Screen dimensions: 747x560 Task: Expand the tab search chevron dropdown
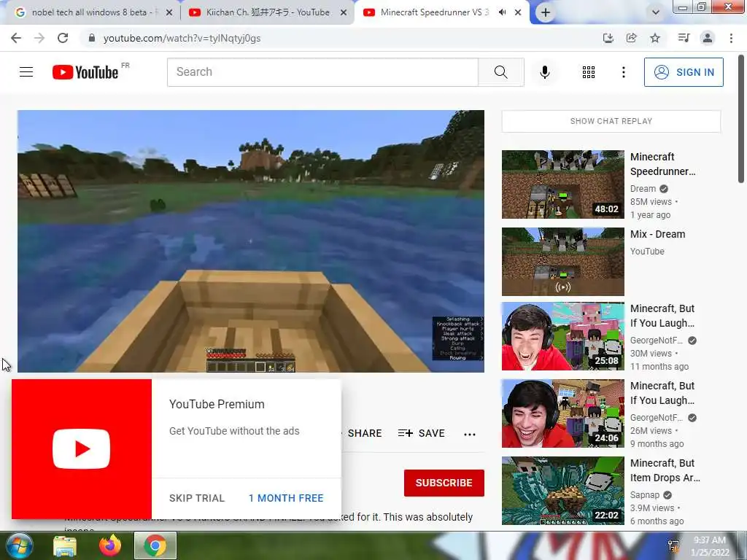pos(656,12)
